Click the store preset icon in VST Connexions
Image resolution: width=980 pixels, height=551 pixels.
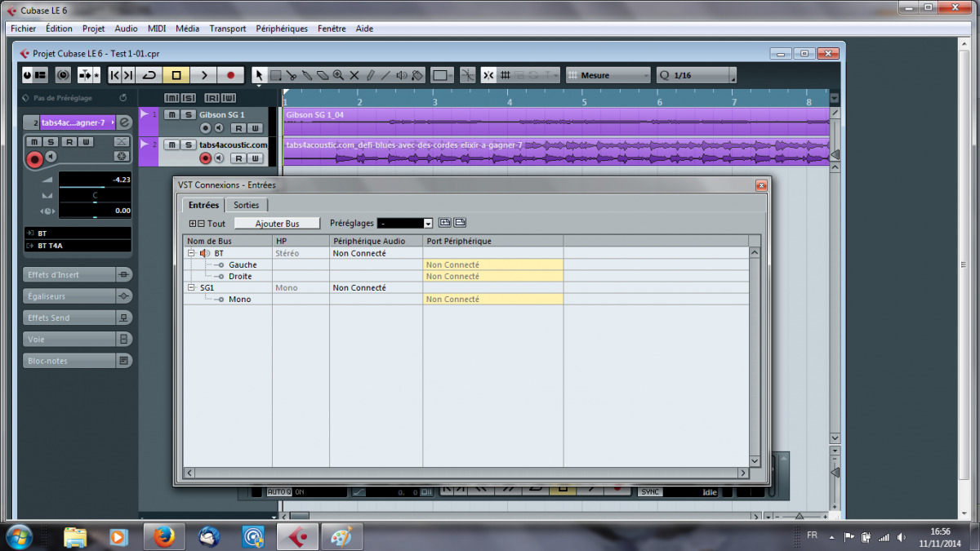click(x=445, y=222)
